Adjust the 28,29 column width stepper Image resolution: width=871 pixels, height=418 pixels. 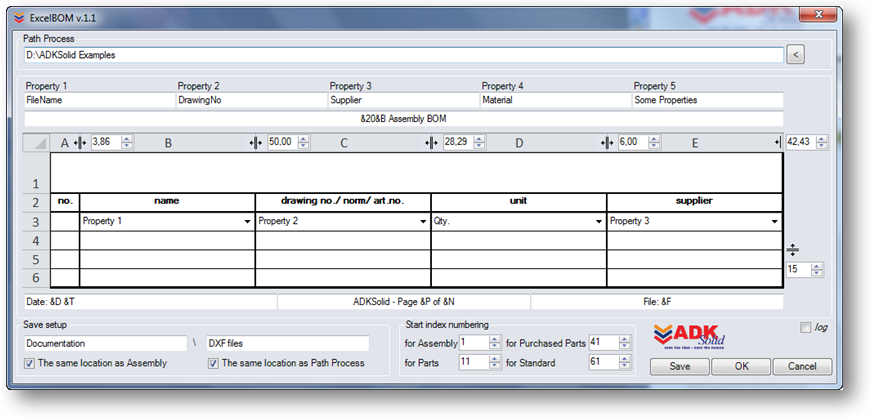[x=479, y=143]
